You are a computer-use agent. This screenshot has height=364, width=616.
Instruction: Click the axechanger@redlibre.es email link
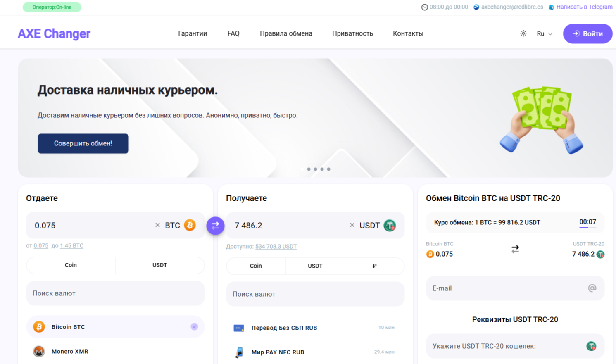512,7
